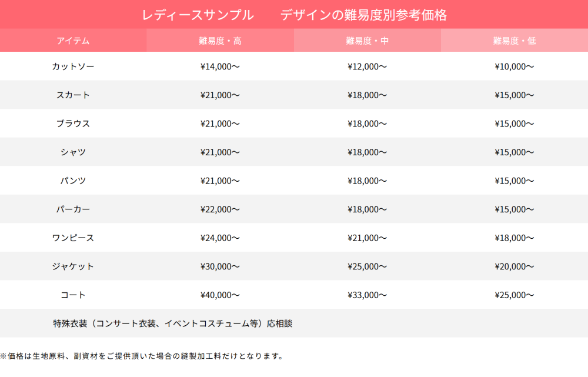This screenshot has width=588, height=377.
Task: Click the カットソー item cell
Action: pyautogui.click(x=73, y=66)
